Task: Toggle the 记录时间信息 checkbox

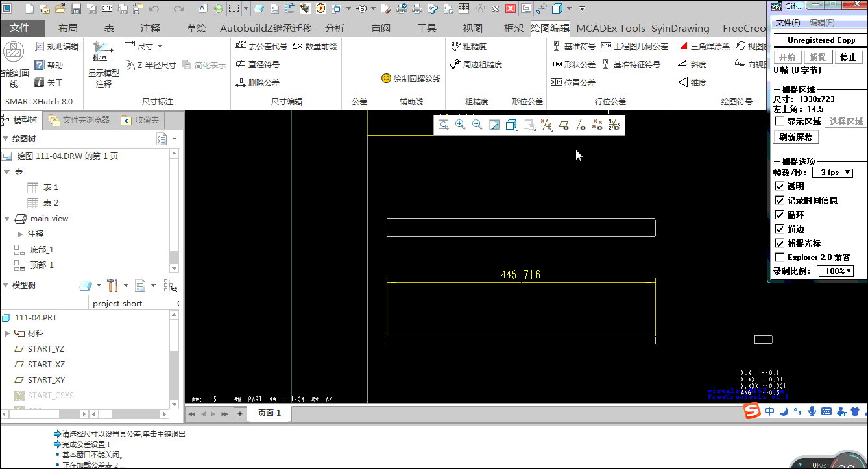Action: point(779,200)
